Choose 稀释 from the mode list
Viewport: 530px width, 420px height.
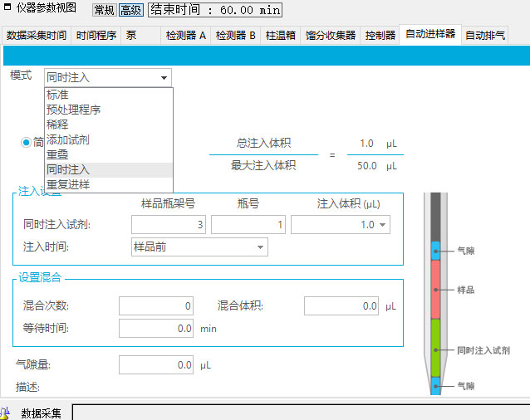pos(109,125)
